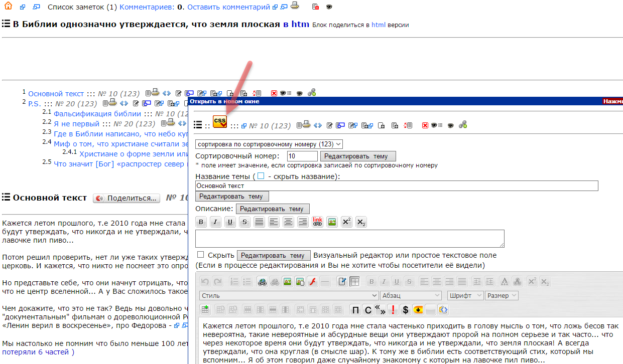Open 'Где в Библии написано, что небо' link
623x364 pixels.
click(120, 134)
